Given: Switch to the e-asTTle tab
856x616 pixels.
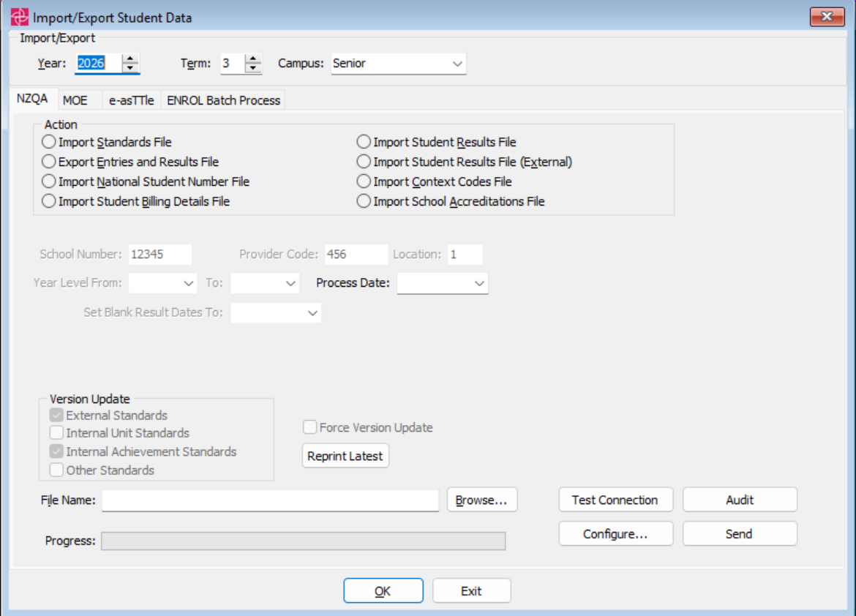Looking at the screenshot, I should click(132, 100).
